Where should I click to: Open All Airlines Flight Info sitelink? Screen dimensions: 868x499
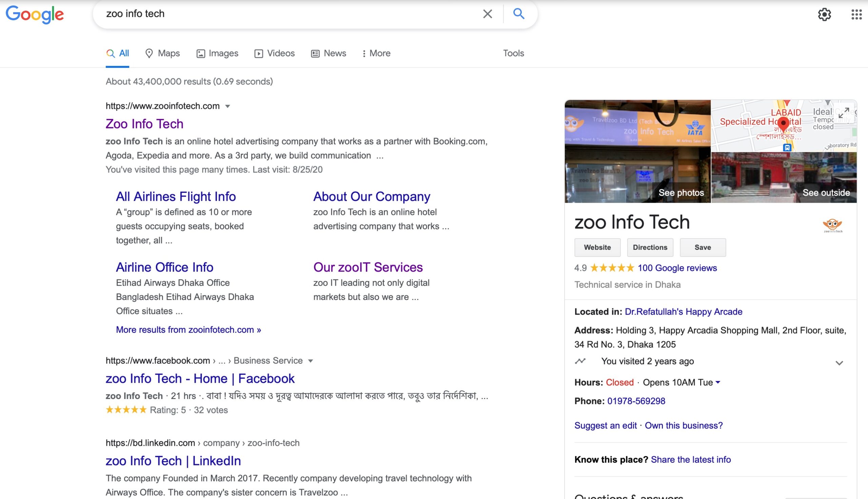coord(176,196)
